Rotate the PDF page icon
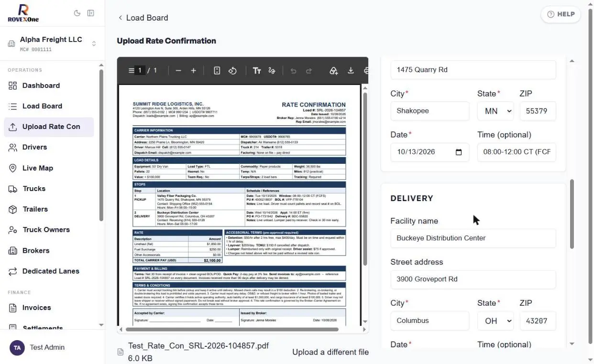594x364 pixels. [x=232, y=70]
